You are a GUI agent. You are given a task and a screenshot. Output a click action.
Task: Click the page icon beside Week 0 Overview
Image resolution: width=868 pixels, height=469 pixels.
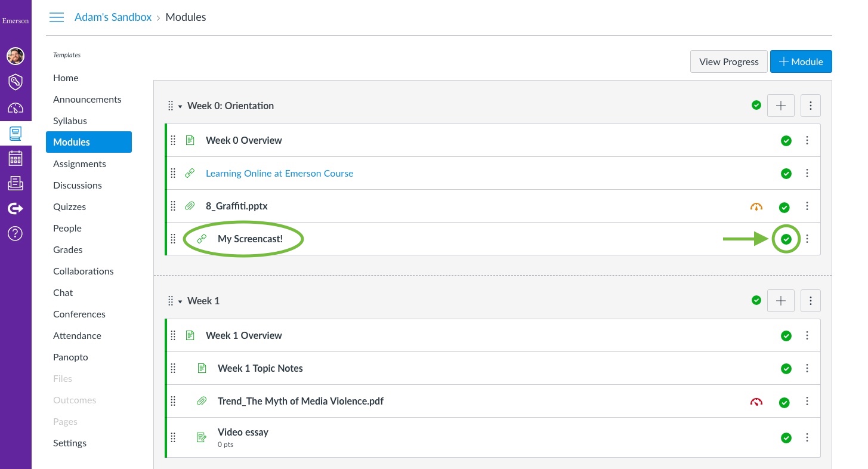pos(190,140)
